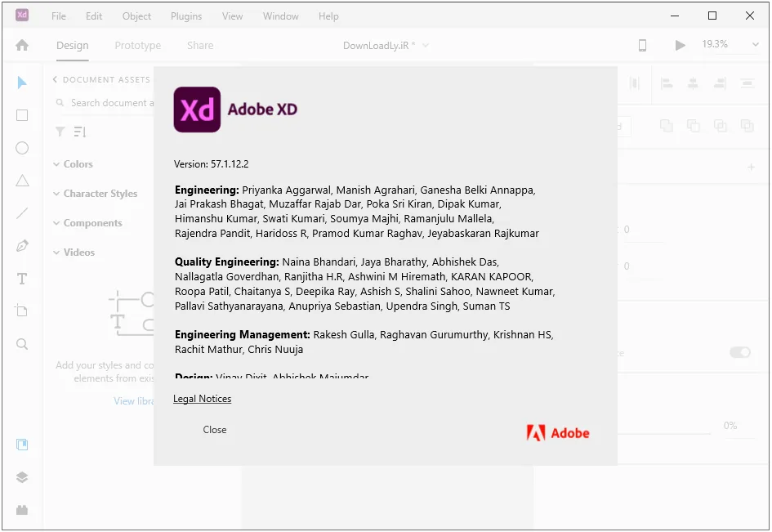Open the Layers panel icon
Viewport: 772px width, 532px height.
click(x=22, y=477)
